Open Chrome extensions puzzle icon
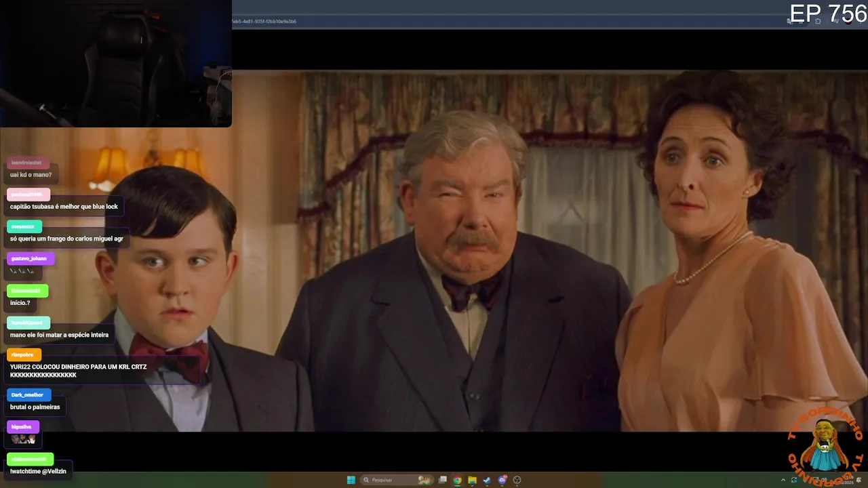This screenshot has width=868, height=488. click(x=818, y=21)
